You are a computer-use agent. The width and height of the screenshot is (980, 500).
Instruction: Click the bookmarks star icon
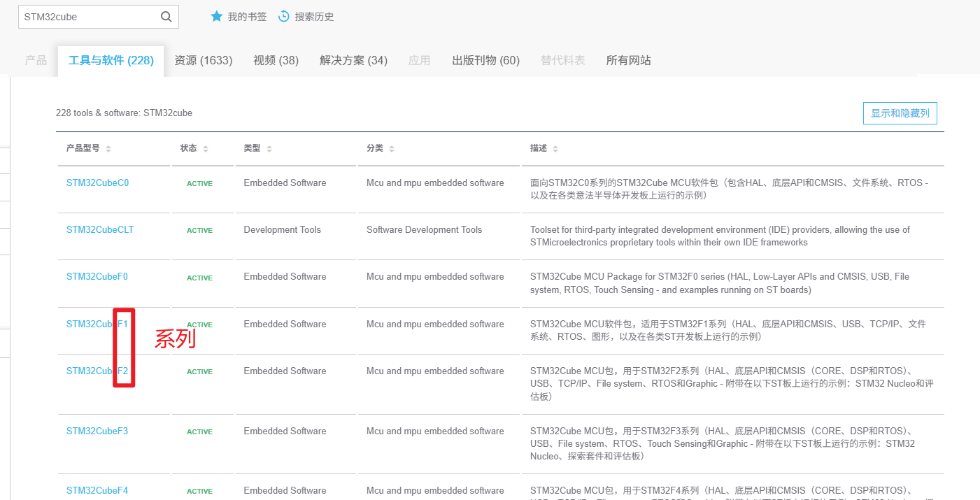pos(217,16)
